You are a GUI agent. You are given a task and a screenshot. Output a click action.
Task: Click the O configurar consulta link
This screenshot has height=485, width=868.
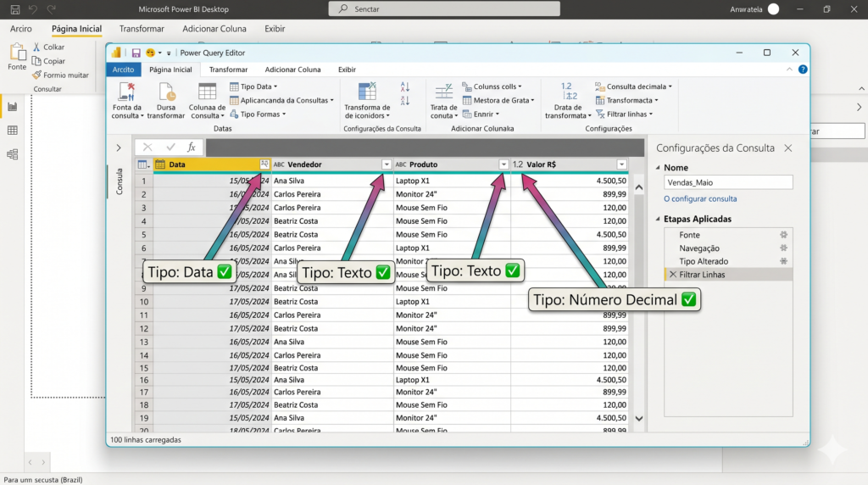700,198
